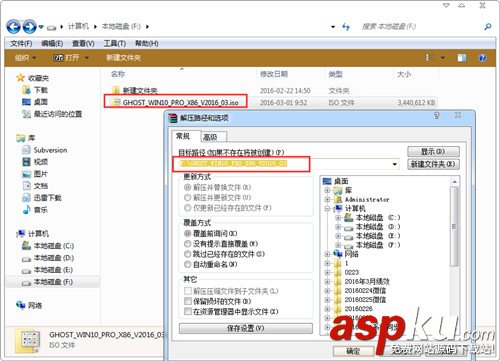This screenshot has width=500, height=361.
Task: Click the 新建文件夹(E) button in the dialog
Action: pos(433,164)
